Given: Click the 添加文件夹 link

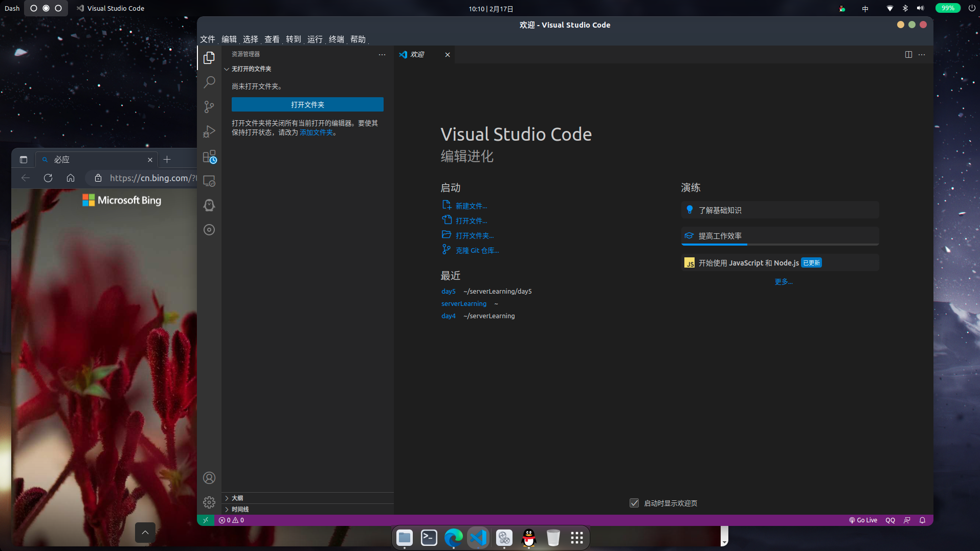Looking at the screenshot, I should click(316, 133).
